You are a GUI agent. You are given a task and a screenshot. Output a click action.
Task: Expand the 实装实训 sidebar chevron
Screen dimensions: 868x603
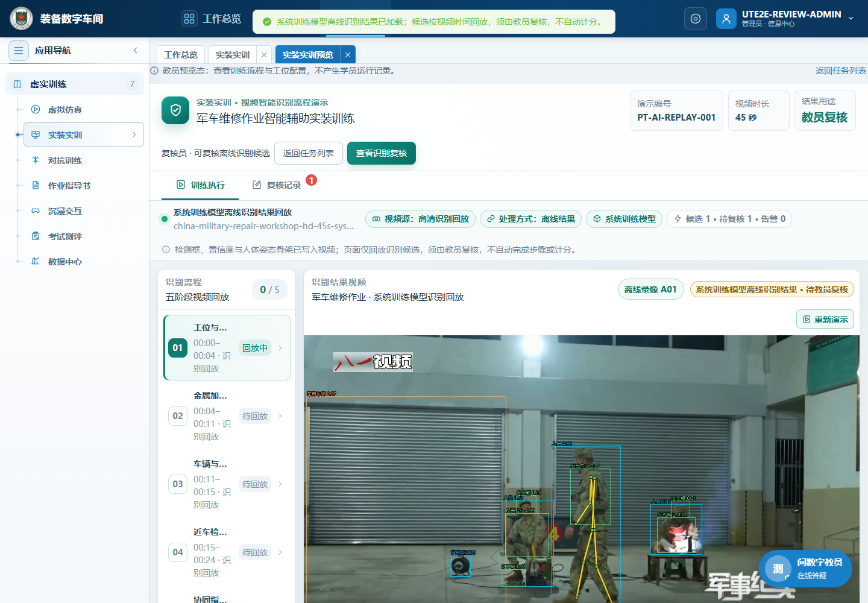(134, 135)
